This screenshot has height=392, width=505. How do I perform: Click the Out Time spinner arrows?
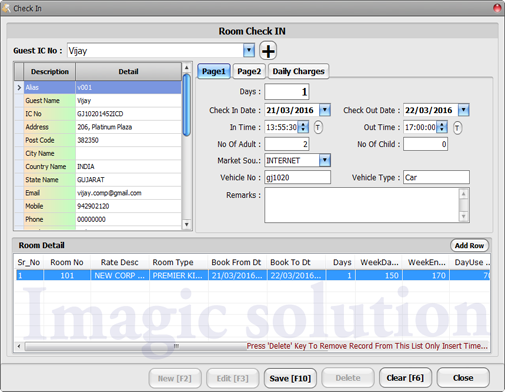pyautogui.click(x=442, y=127)
